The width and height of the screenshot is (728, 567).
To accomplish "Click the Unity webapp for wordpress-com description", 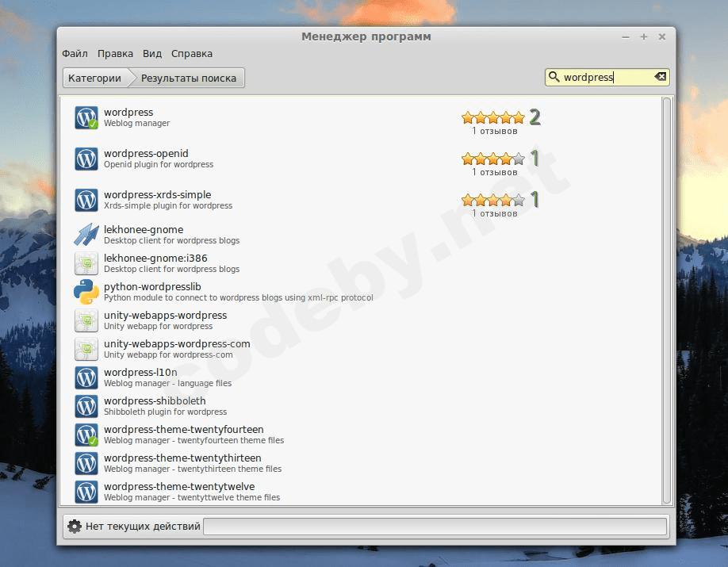I will pos(169,354).
